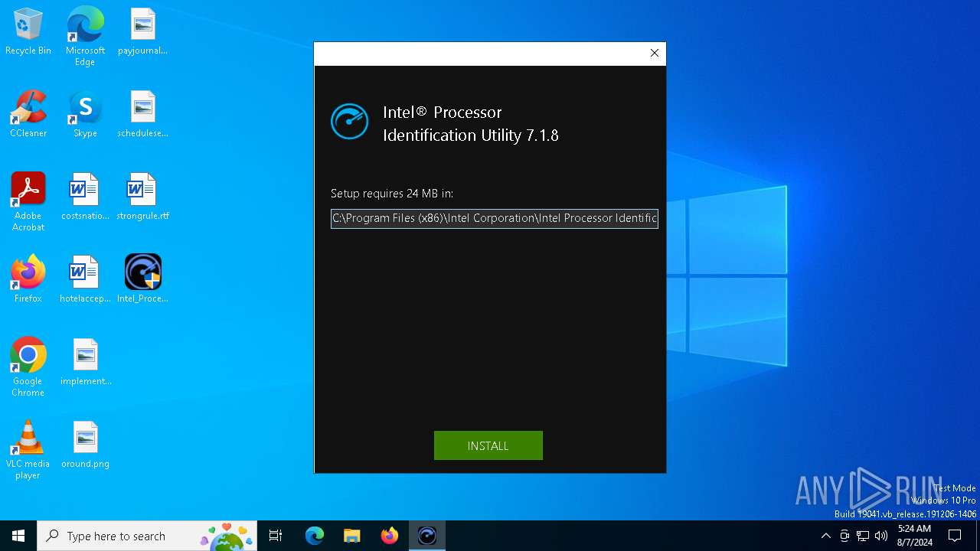
Task: Open Edge from the taskbar
Action: pyautogui.click(x=315, y=536)
